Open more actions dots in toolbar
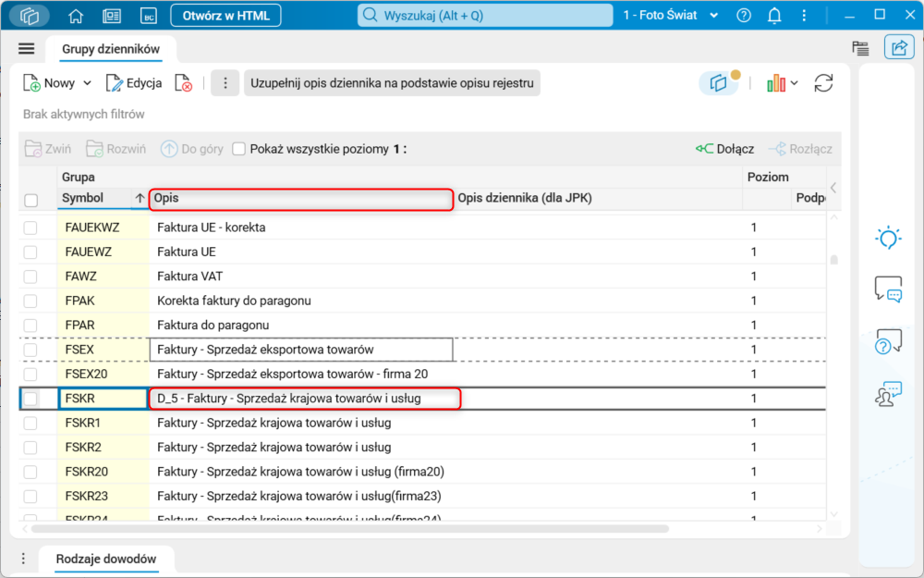 tap(225, 83)
